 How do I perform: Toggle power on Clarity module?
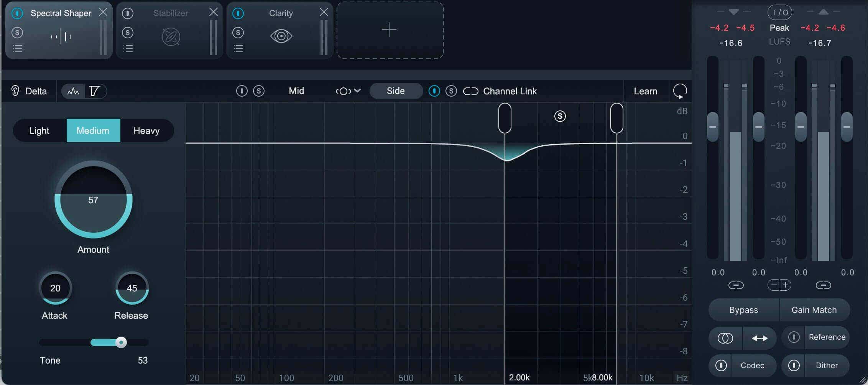tap(238, 13)
